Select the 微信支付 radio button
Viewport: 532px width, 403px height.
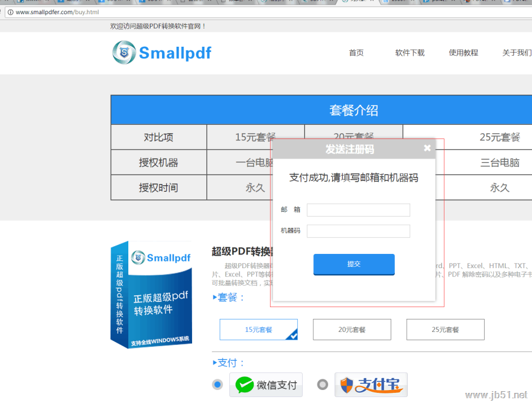[218, 384]
